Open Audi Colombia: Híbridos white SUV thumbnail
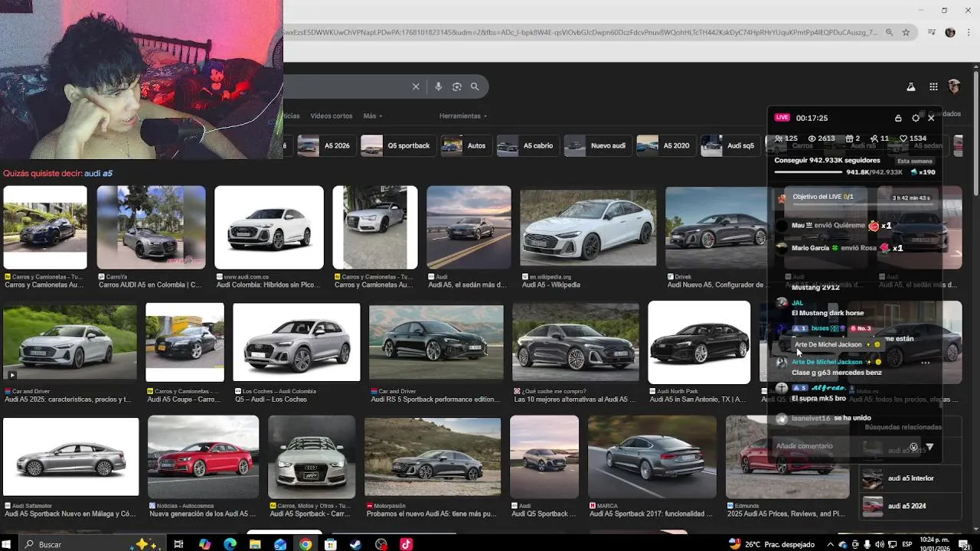This screenshot has height=551, width=980. point(269,227)
